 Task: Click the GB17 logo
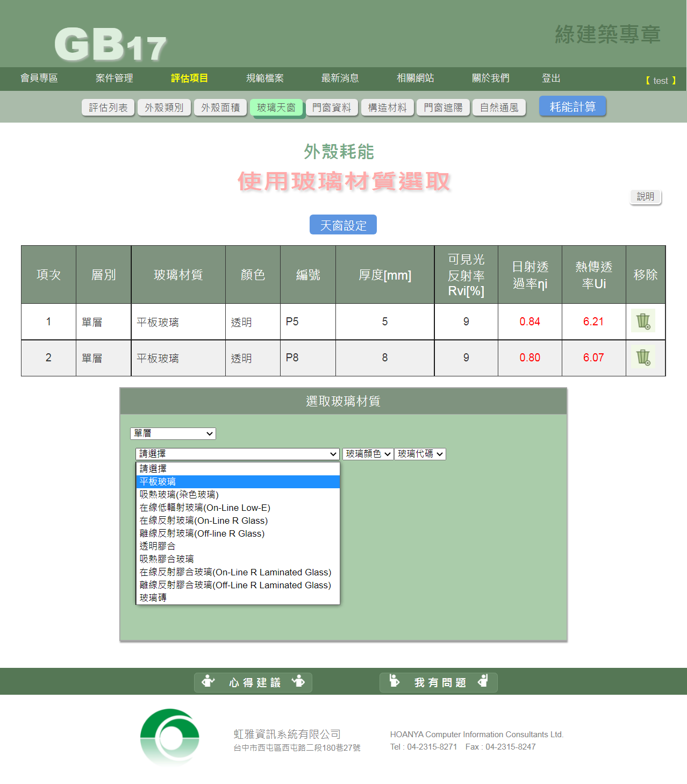pos(110,45)
